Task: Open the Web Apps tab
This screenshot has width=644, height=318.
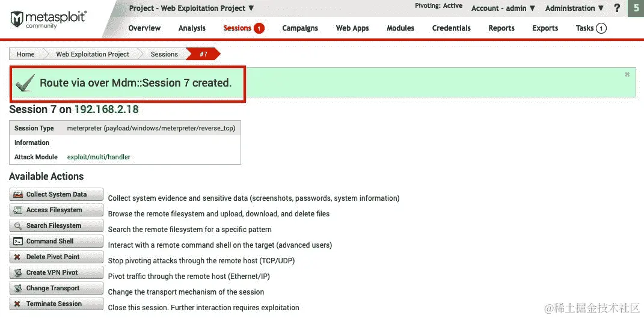Action: [x=352, y=28]
